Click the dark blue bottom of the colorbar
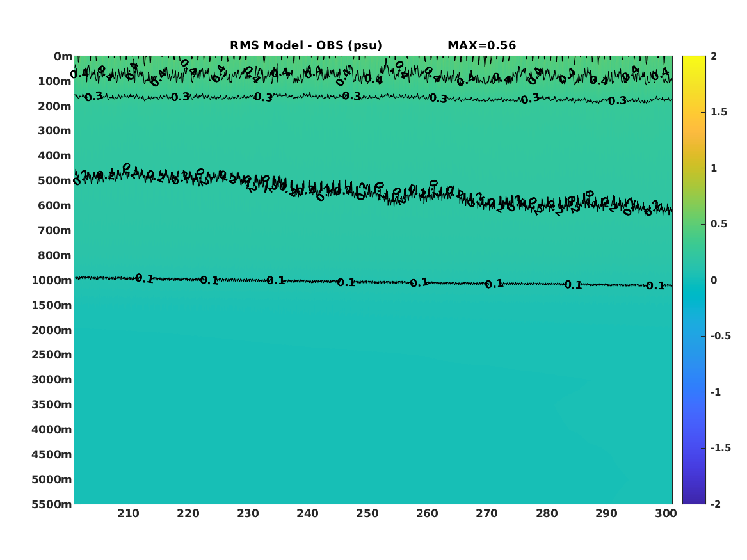Image resolution: width=747 pixels, height=560 pixels. (694, 500)
